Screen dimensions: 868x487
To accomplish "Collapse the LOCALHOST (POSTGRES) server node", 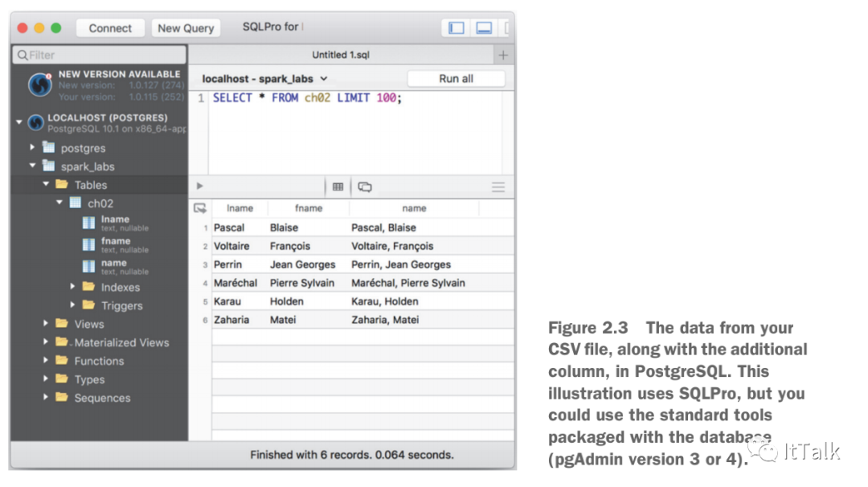I will click(19, 122).
